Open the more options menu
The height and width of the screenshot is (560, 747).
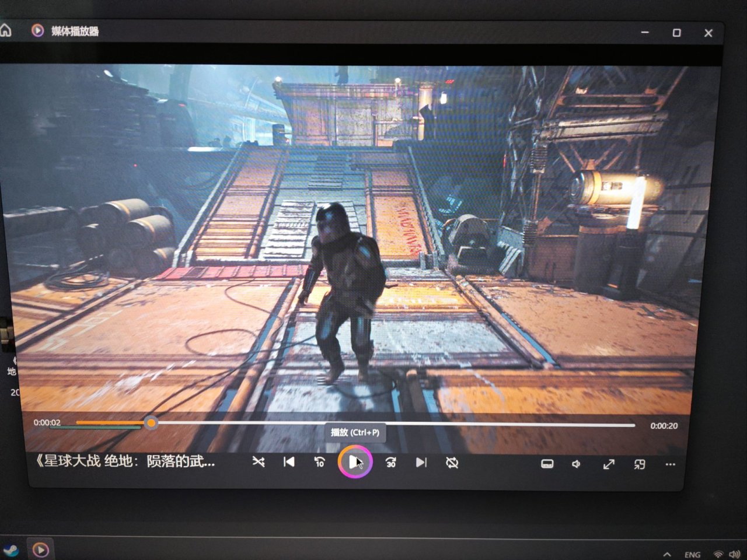pyautogui.click(x=670, y=465)
